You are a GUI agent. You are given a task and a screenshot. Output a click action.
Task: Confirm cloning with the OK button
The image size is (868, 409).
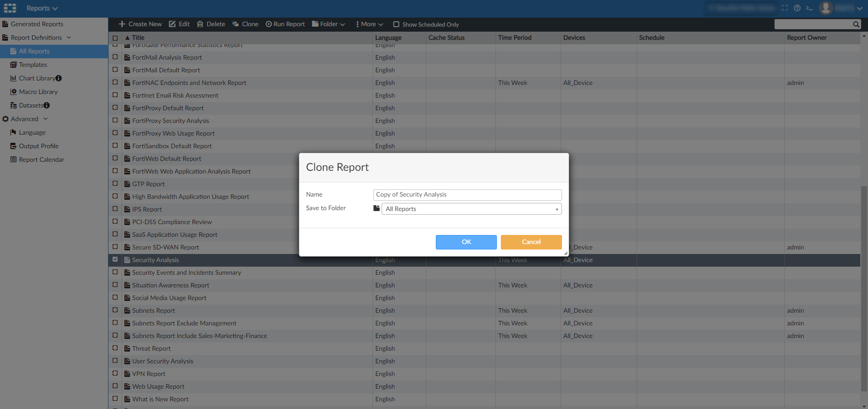[x=466, y=242]
